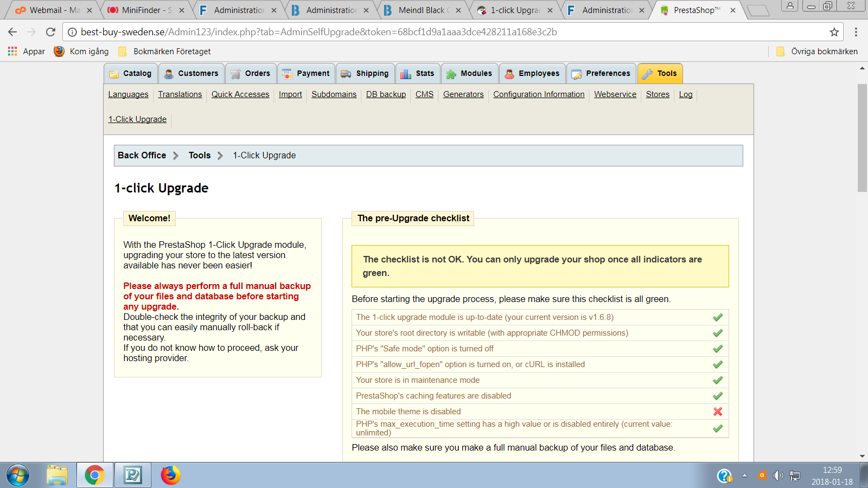Open Stores link
Viewport: 868px width, 488px height.
658,94
